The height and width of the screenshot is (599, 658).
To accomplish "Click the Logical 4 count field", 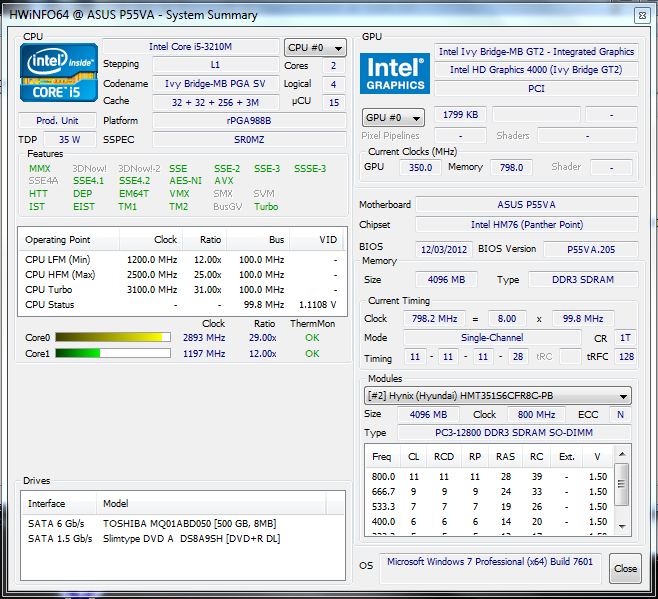I will coord(333,84).
